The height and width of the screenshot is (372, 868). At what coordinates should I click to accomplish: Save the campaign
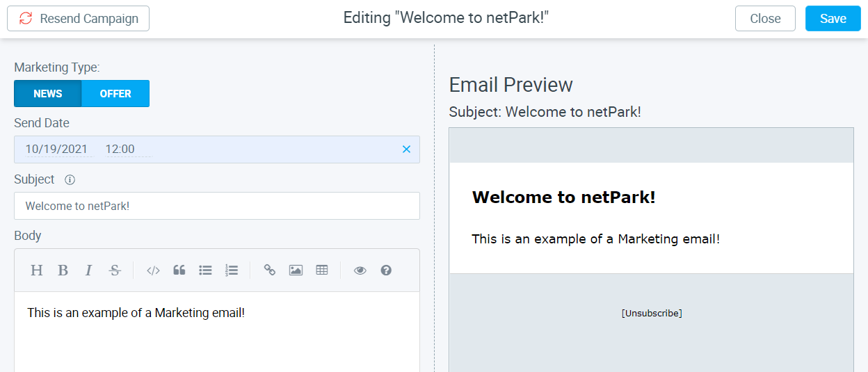click(833, 19)
